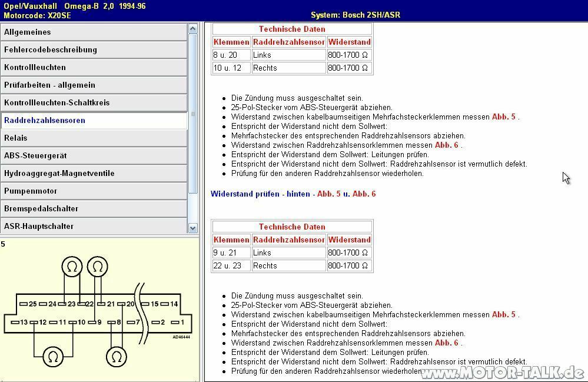Screen dimensions: 588x382
Task: Select Bremspedalschalter entry
Action: [x=94, y=208]
